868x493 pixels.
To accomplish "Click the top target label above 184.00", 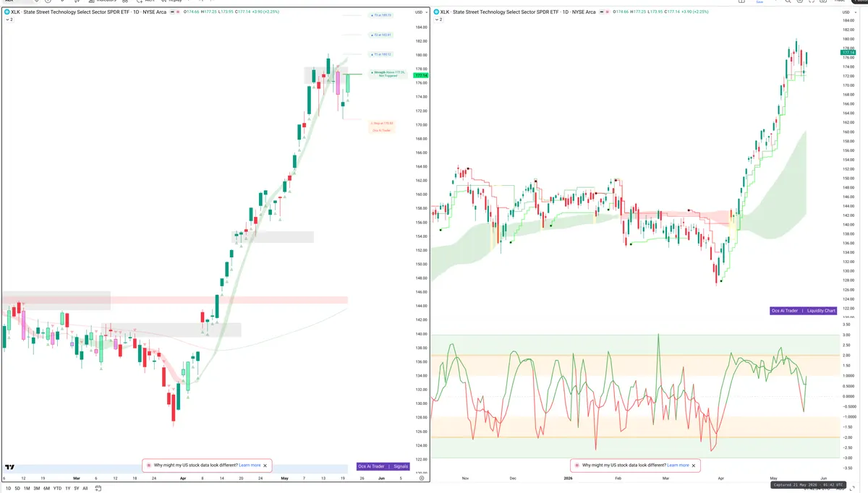I will (x=380, y=15).
